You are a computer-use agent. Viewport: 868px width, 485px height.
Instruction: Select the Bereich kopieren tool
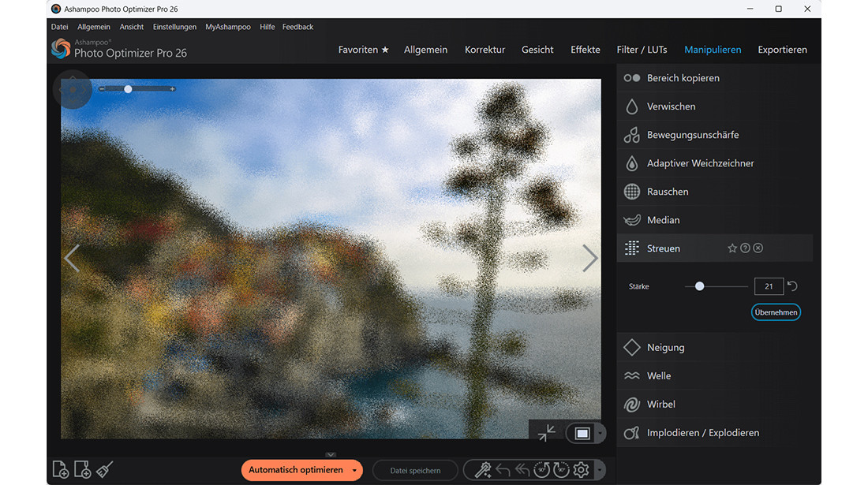[x=714, y=78]
